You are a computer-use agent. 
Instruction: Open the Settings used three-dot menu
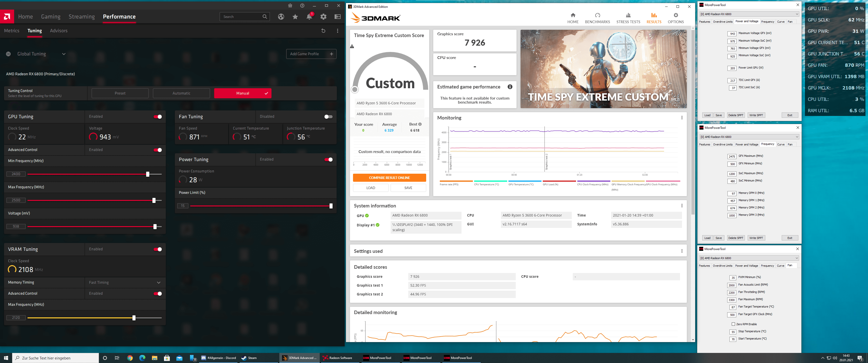point(682,251)
